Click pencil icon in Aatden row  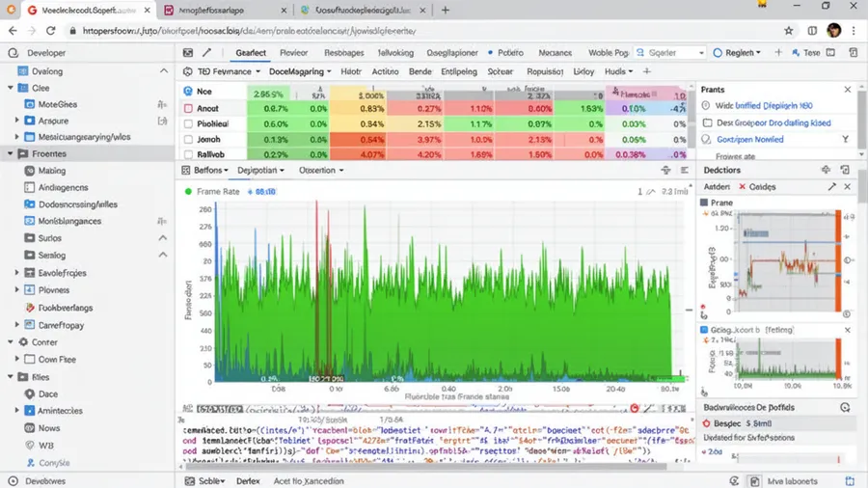coord(832,186)
